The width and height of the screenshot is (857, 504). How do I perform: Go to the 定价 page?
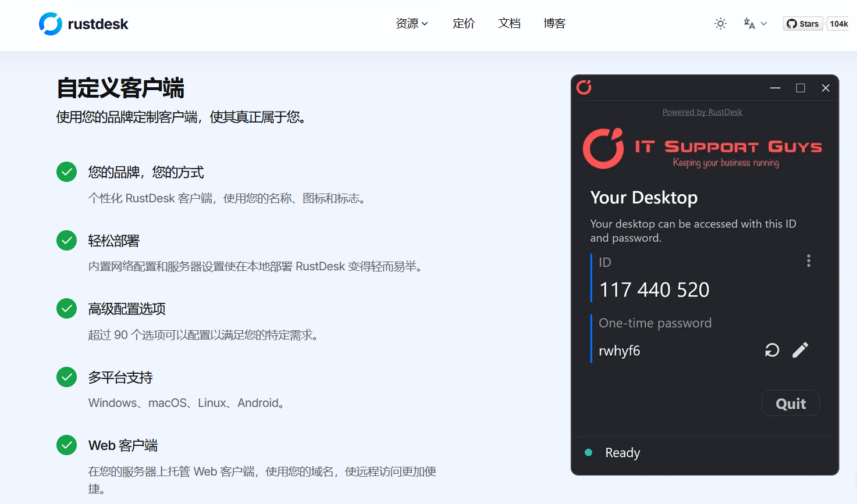(x=464, y=23)
